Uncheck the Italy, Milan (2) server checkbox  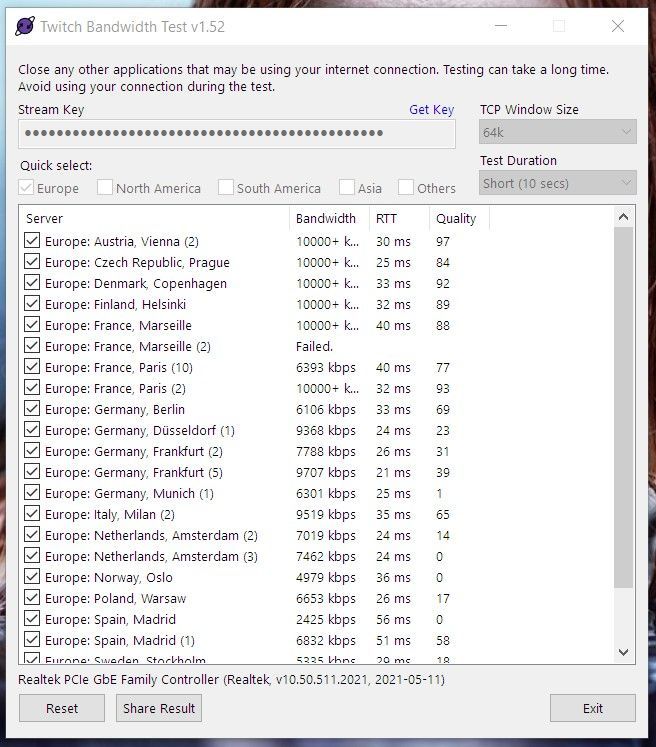point(32,514)
